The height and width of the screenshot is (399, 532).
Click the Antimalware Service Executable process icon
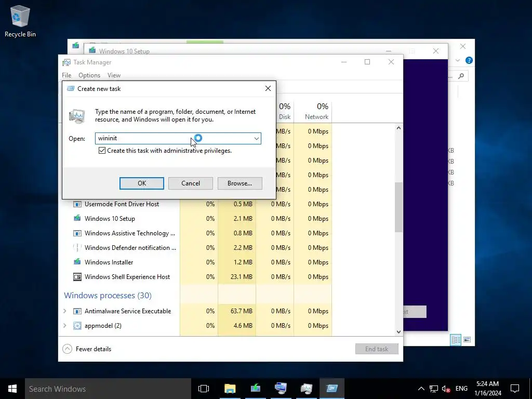[77, 311]
